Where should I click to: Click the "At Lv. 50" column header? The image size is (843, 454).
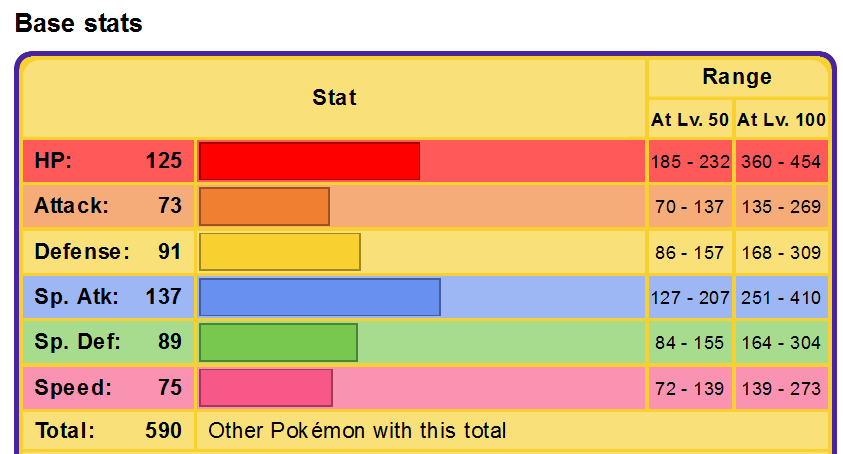(690, 121)
